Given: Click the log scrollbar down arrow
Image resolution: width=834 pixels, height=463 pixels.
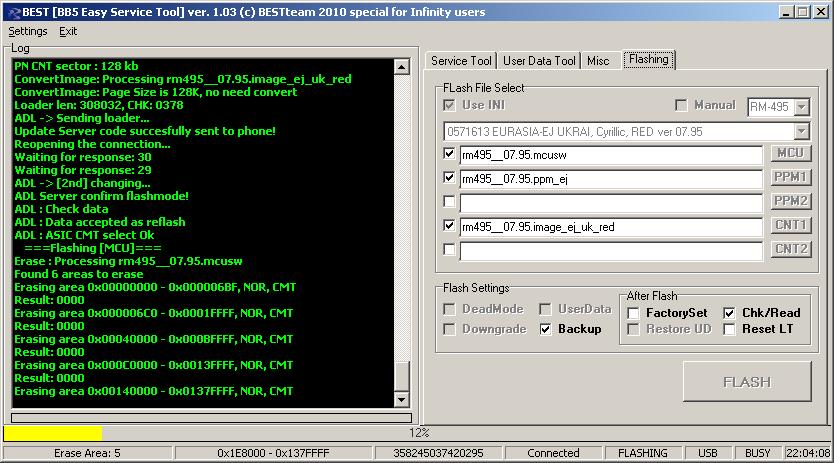Looking at the screenshot, I should (402, 399).
